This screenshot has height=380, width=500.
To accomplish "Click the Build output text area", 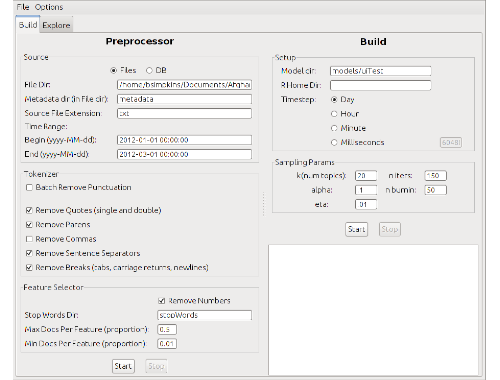I will point(373,310).
